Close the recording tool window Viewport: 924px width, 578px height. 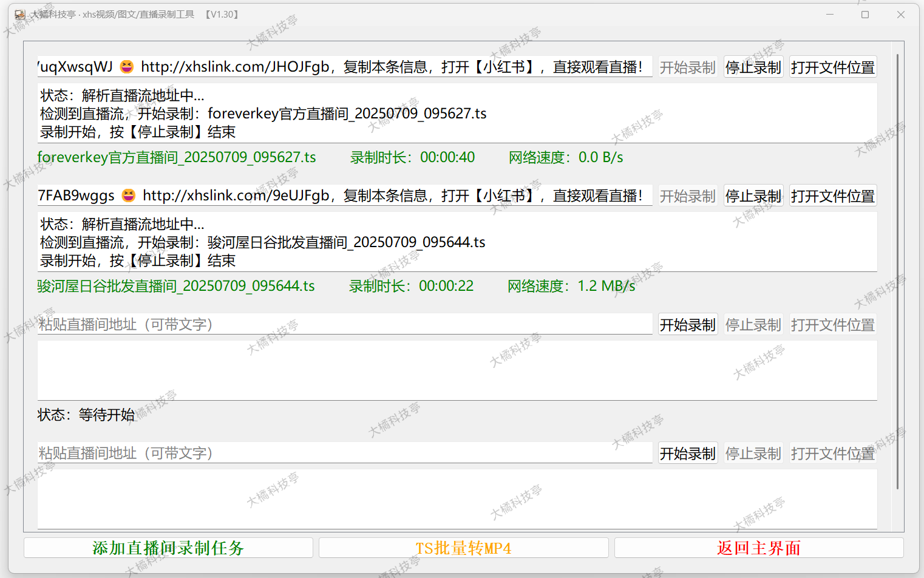pyautogui.click(x=901, y=15)
